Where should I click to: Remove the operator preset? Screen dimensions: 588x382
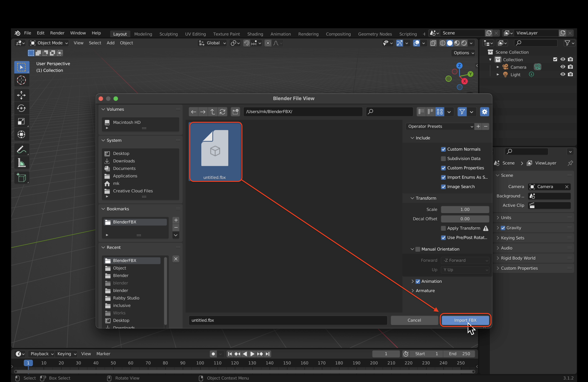486,126
